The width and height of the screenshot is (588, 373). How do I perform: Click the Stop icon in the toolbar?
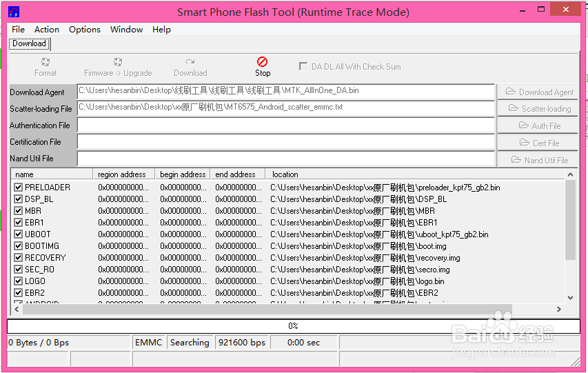(262, 61)
